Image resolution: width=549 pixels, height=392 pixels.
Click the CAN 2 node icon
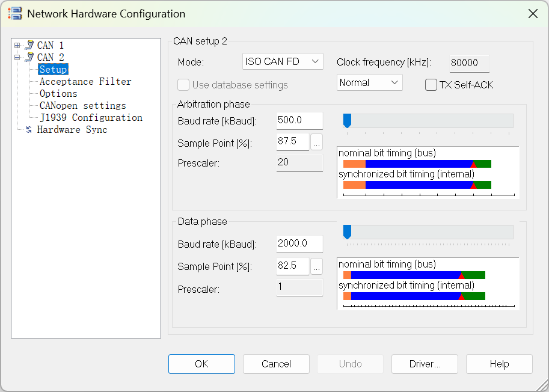point(29,58)
